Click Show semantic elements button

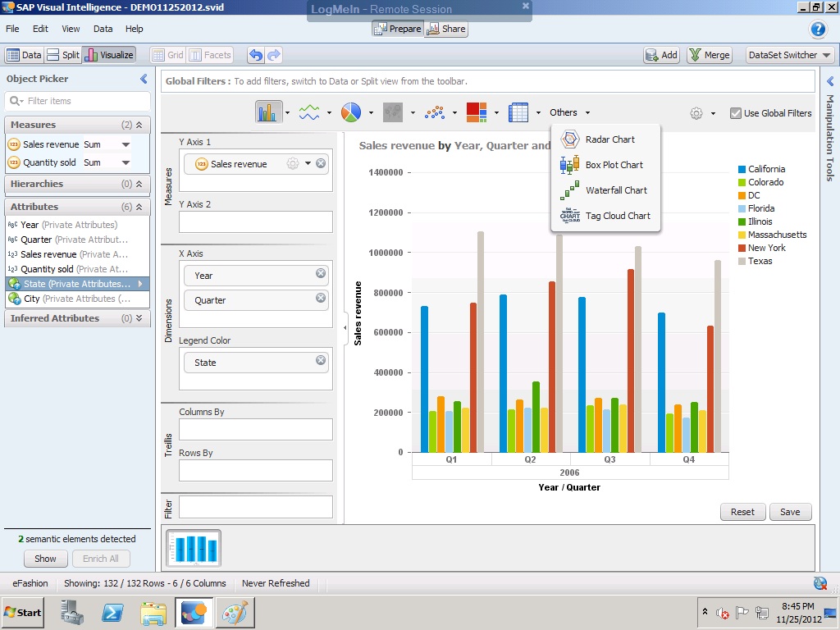pos(46,558)
